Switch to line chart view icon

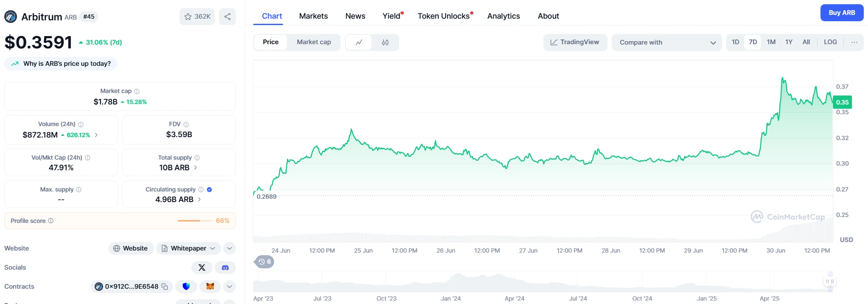click(359, 42)
